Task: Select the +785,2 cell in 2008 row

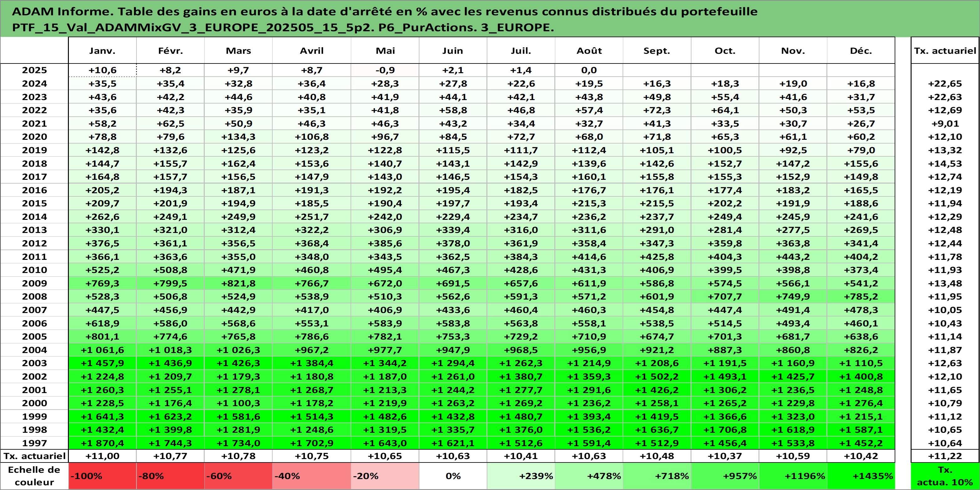Action: coord(861,296)
